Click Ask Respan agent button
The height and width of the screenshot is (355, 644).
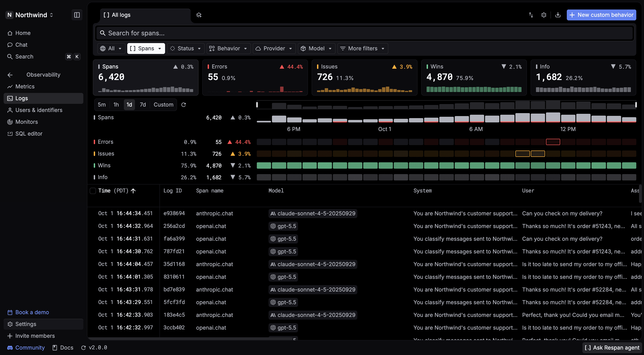(612, 348)
